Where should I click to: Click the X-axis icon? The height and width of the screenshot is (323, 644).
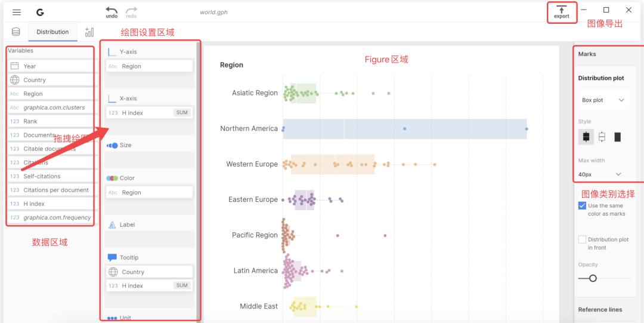click(x=112, y=99)
